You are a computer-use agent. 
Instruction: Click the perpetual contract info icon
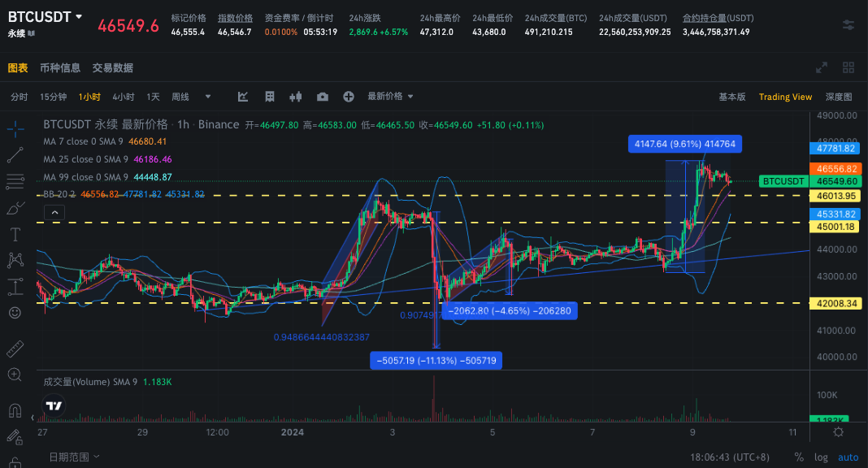point(32,33)
